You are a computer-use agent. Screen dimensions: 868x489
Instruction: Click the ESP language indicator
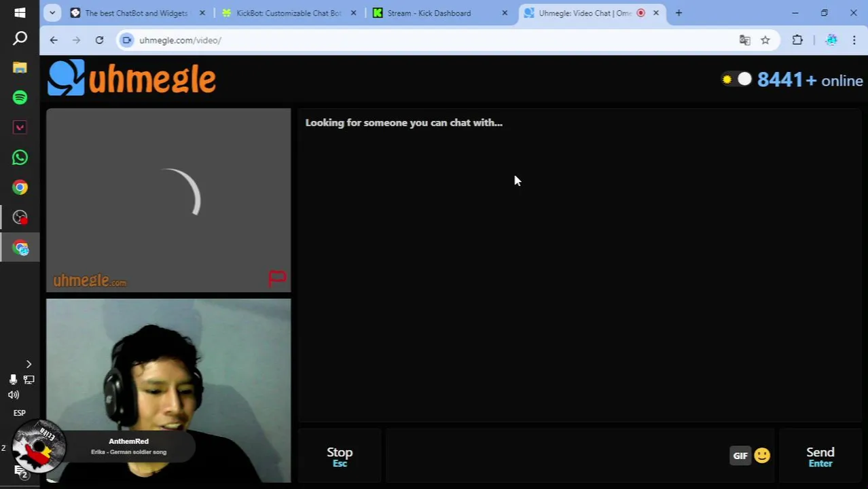tap(20, 413)
